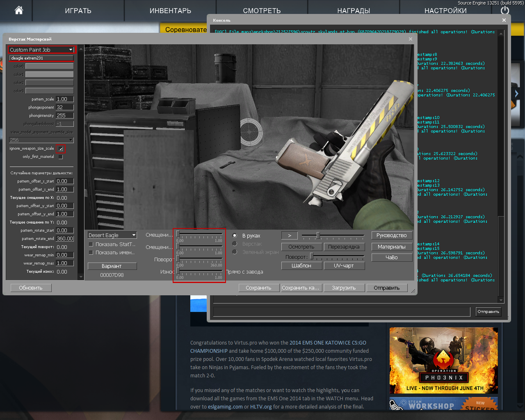This screenshot has height=420, width=525.
Task: Select the Верстак radio button
Action: coord(235,244)
